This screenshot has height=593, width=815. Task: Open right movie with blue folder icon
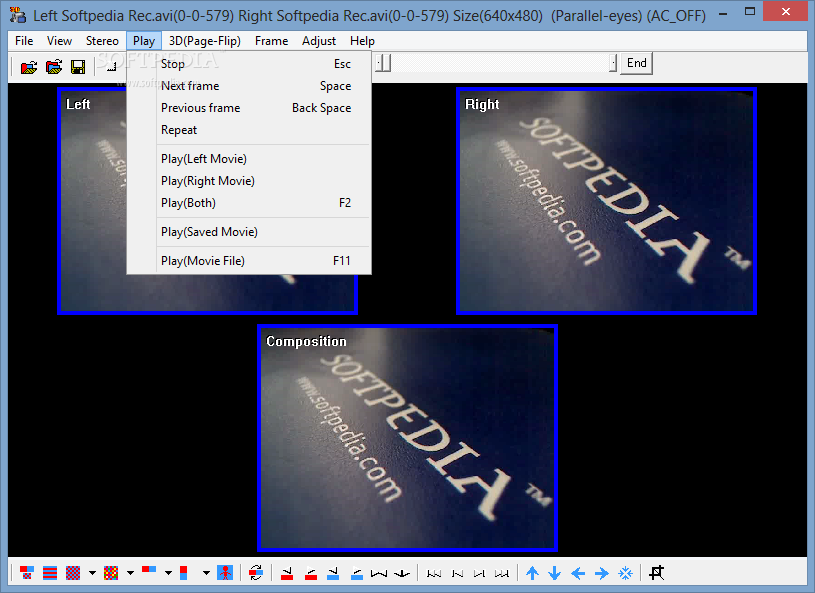coord(54,67)
